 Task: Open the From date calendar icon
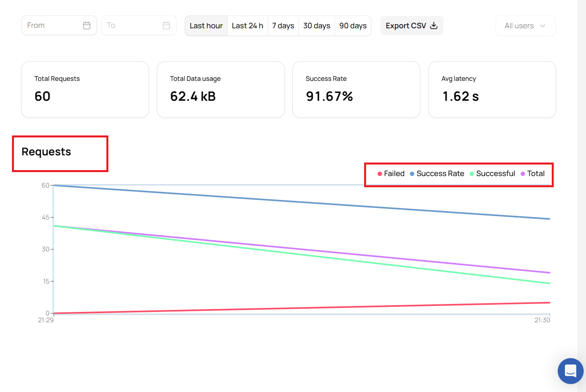coord(87,25)
